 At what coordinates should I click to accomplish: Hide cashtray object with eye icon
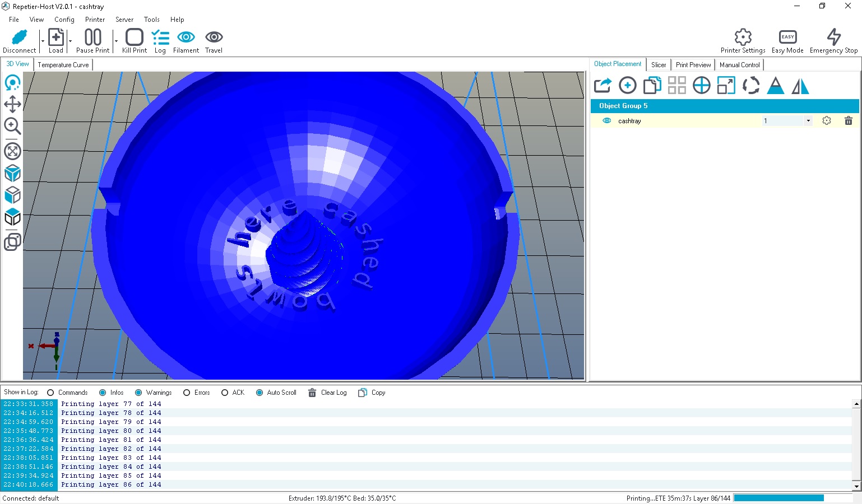tap(606, 121)
